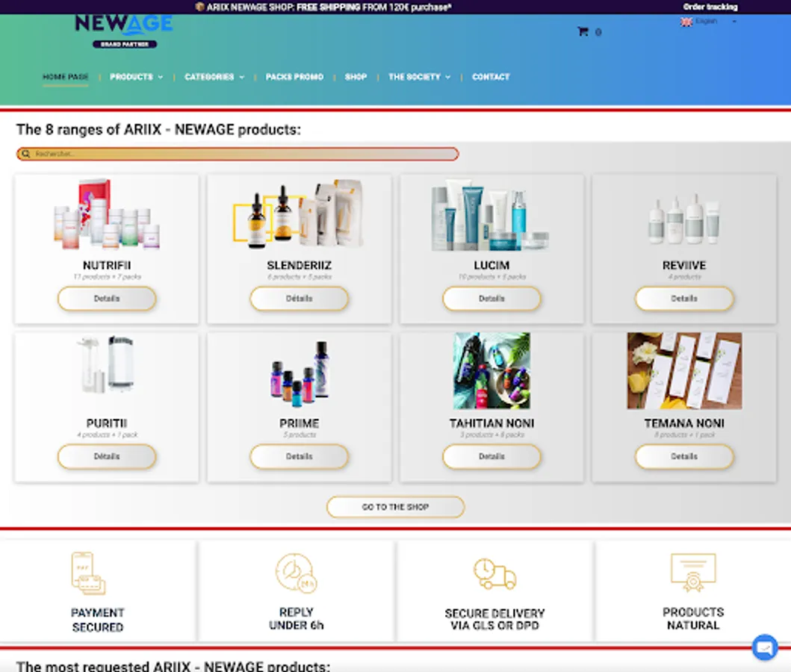791x672 pixels.
Task: Click the REPLY UNDER 6h label
Action: tap(296, 618)
